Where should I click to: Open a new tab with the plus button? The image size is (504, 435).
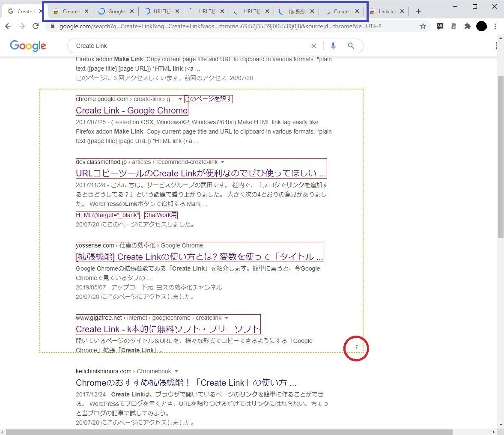coord(418,11)
